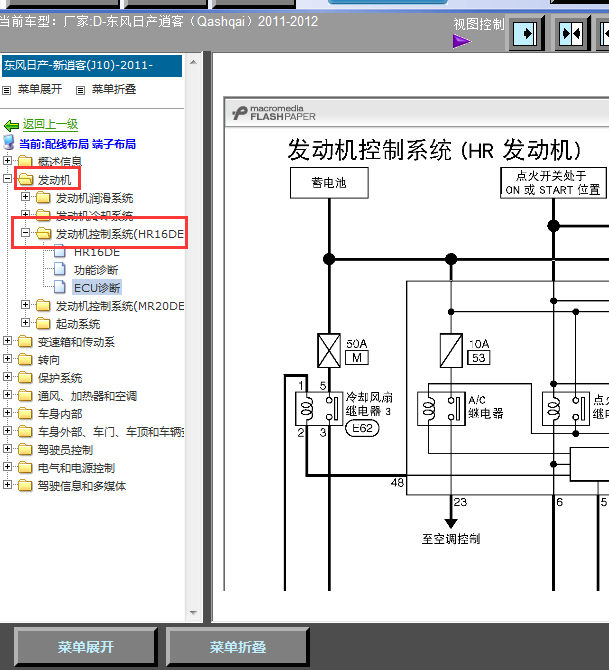
Task: Click the 蓄电池 box in the diagram
Action: pyautogui.click(x=329, y=183)
